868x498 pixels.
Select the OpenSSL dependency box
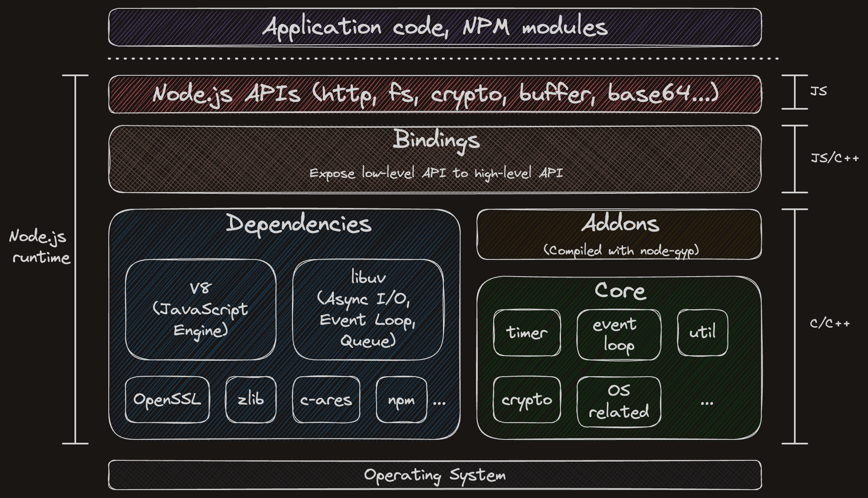point(167,400)
